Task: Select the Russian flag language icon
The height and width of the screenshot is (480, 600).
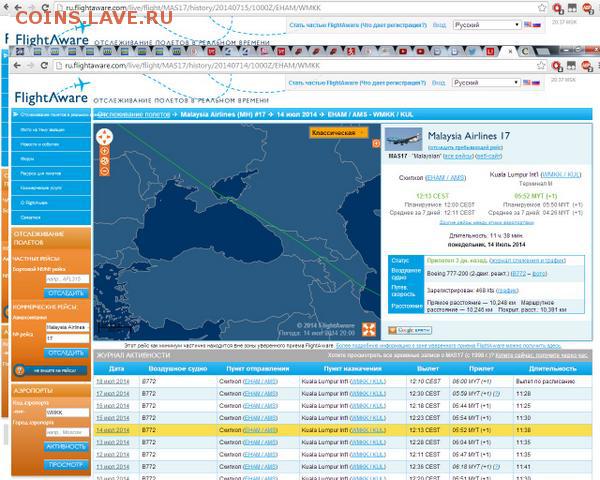Action: pyautogui.click(x=536, y=83)
